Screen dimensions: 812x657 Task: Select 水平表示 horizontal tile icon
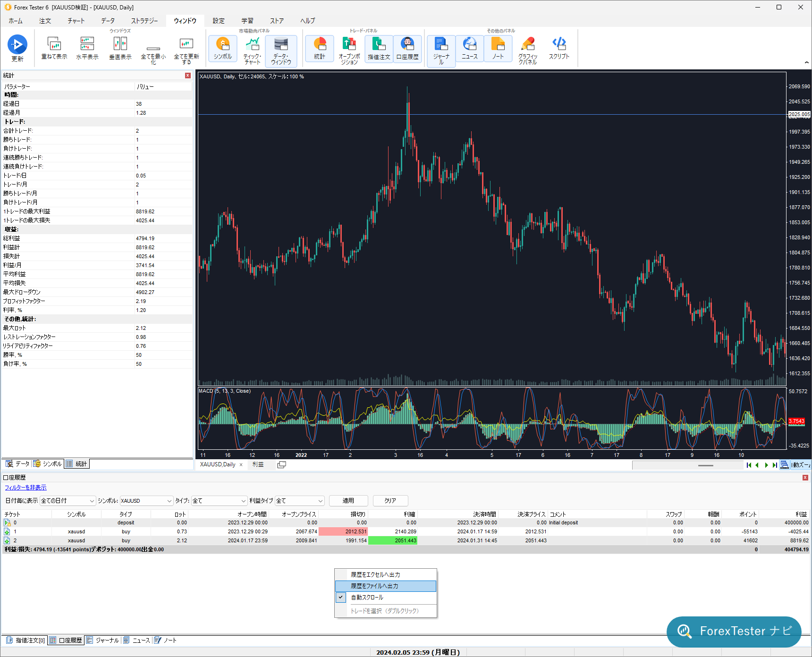click(87, 43)
